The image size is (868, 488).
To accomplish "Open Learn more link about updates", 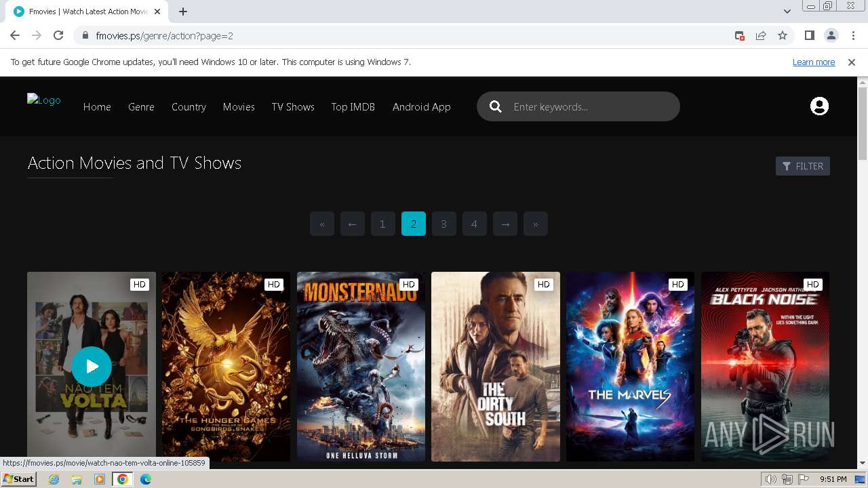I will pyautogui.click(x=814, y=62).
